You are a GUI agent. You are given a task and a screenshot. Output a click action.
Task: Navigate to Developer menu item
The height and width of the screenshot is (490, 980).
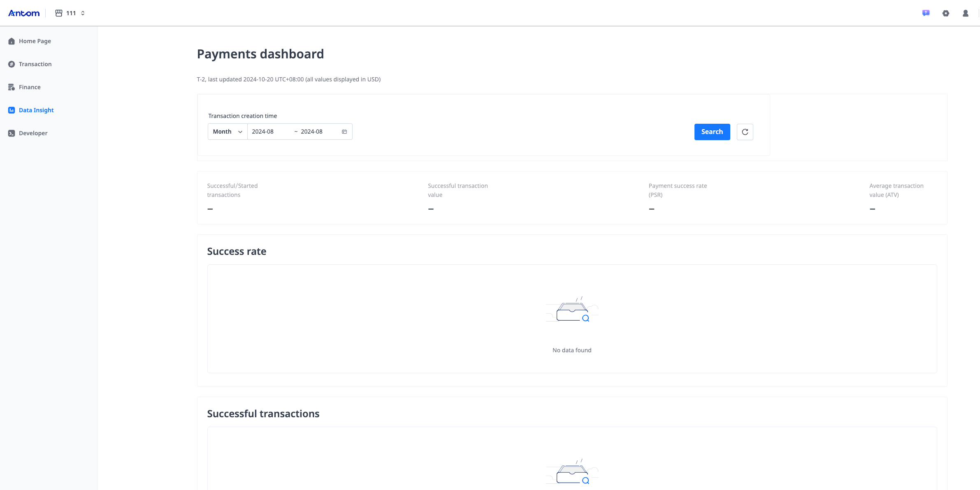[x=33, y=133]
